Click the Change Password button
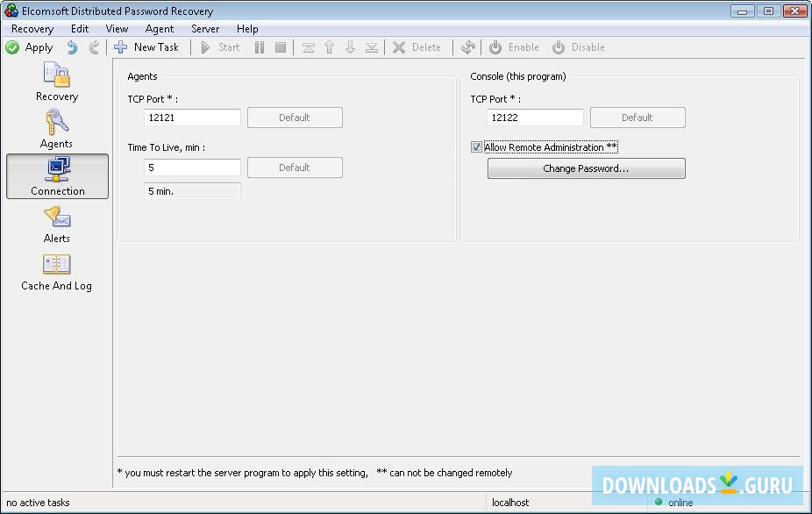The width and height of the screenshot is (812, 514). (587, 168)
